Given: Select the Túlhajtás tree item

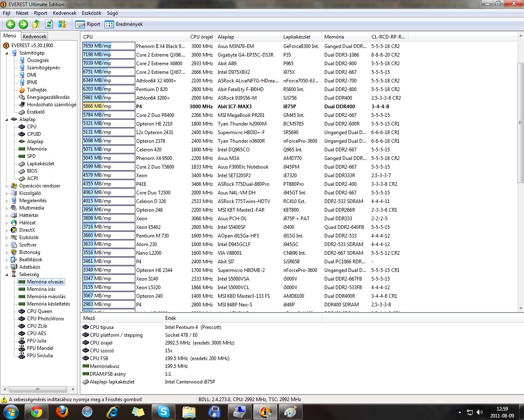Looking at the screenshot, I should point(37,90).
